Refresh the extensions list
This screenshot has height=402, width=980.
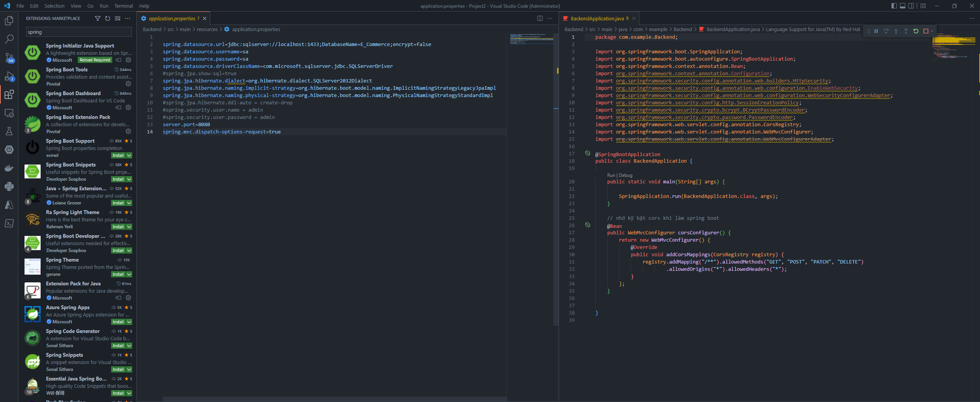click(107, 18)
